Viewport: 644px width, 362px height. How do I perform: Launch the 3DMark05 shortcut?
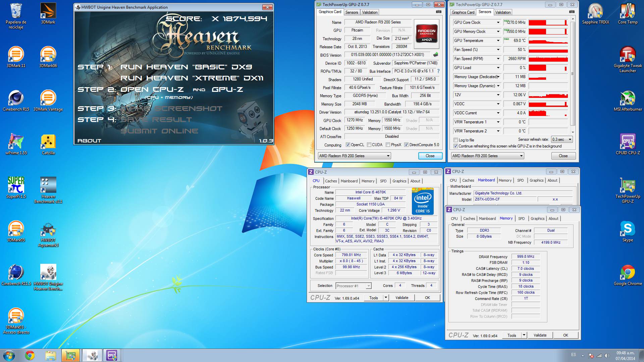click(16, 231)
